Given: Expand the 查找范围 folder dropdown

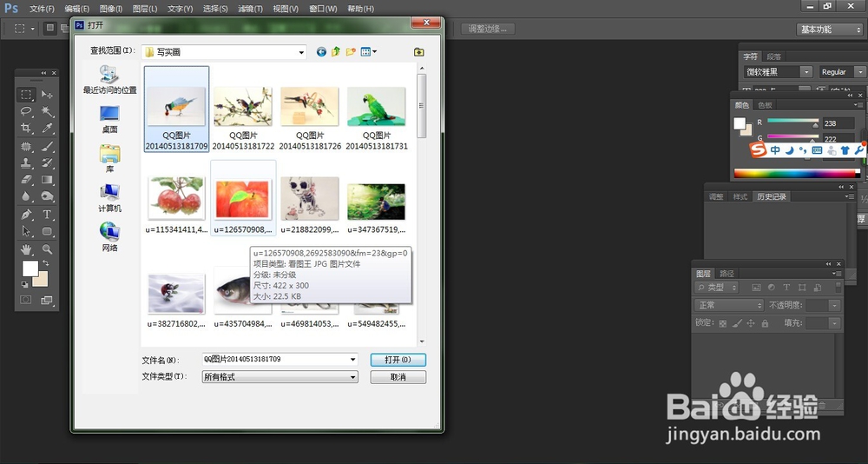Looking at the screenshot, I should (302, 52).
